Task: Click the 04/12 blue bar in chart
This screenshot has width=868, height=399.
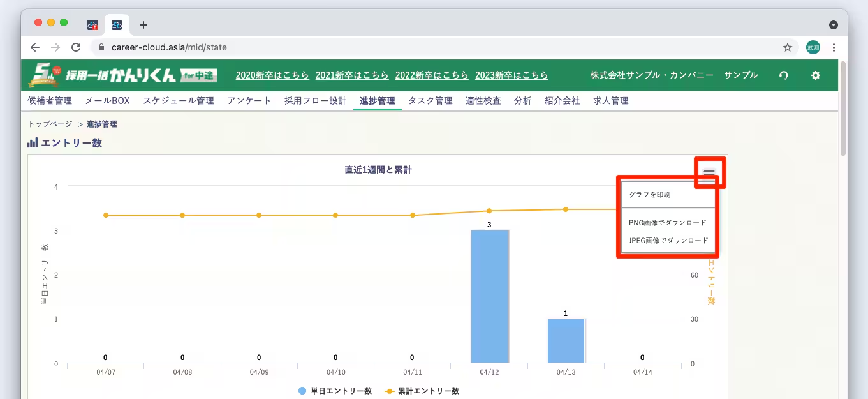Action: (489, 297)
